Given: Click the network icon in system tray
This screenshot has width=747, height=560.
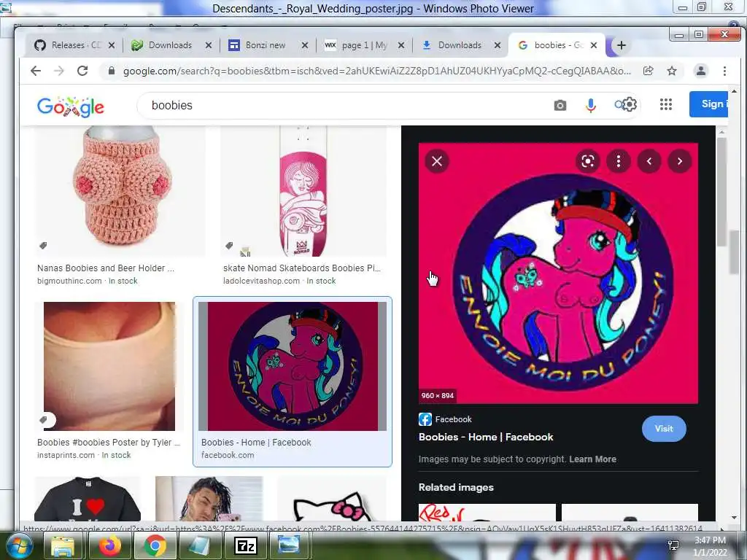Looking at the screenshot, I should tap(673, 546).
